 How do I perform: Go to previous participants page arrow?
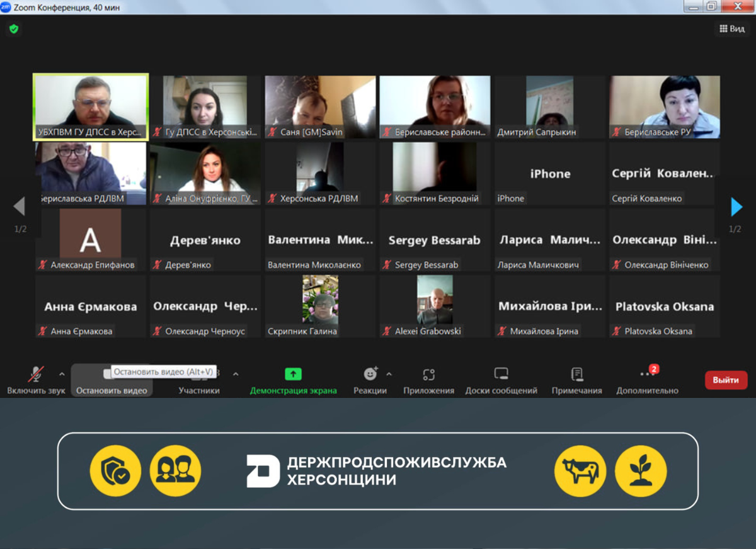pos(20,207)
